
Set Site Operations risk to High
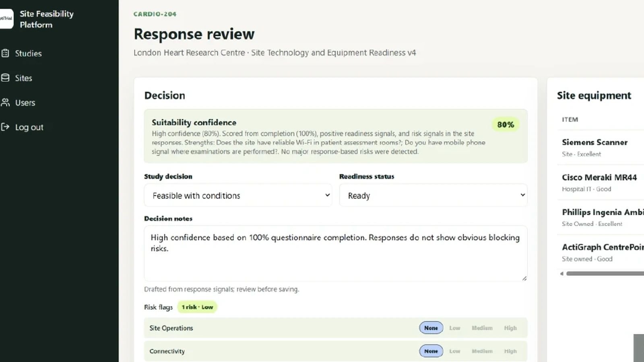[x=510, y=328]
